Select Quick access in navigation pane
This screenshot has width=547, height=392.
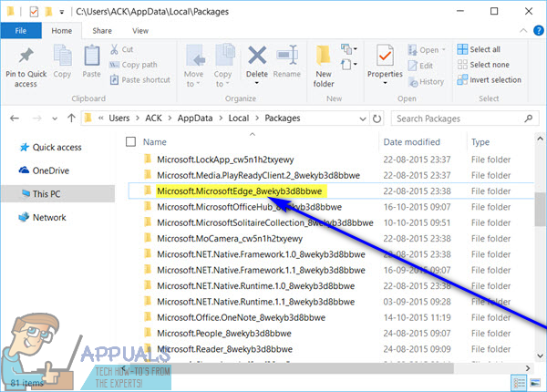point(57,147)
